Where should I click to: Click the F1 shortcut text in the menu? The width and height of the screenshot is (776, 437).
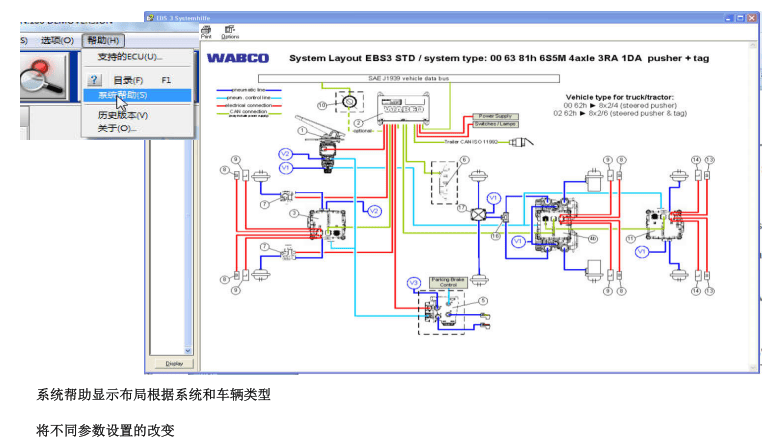click(x=166, y=80)
